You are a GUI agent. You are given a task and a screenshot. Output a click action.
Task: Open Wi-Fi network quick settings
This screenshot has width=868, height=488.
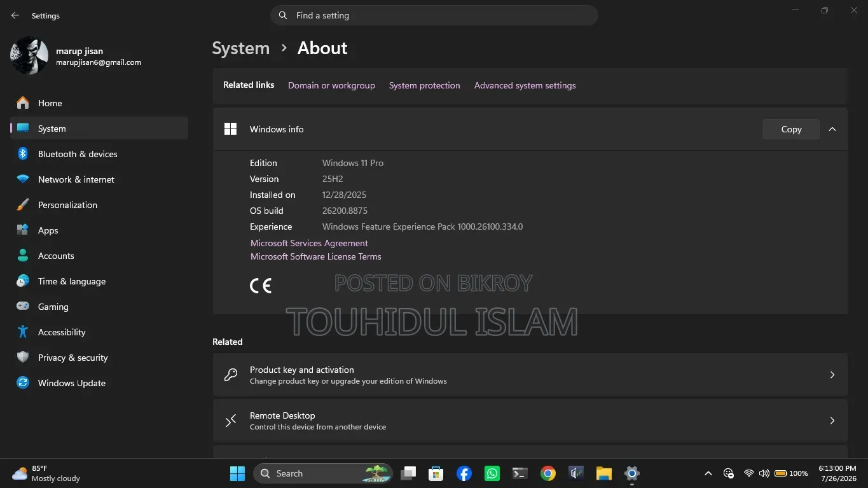(x=749, y=473)
